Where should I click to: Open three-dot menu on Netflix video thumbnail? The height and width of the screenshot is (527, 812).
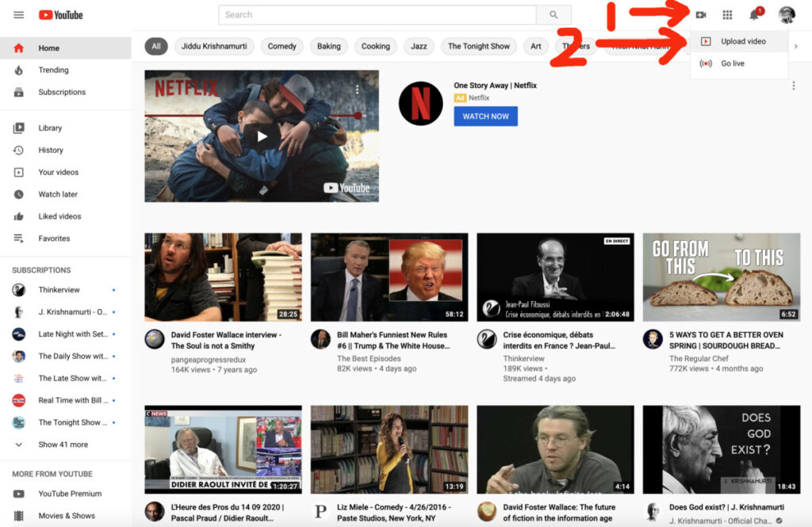[357, 90]
